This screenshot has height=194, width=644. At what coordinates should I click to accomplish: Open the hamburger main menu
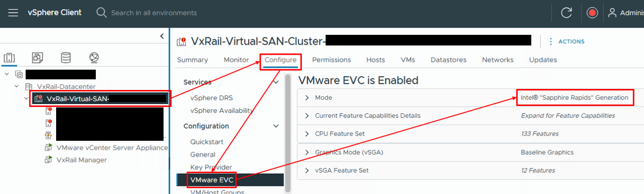click(x=13, y=13)
